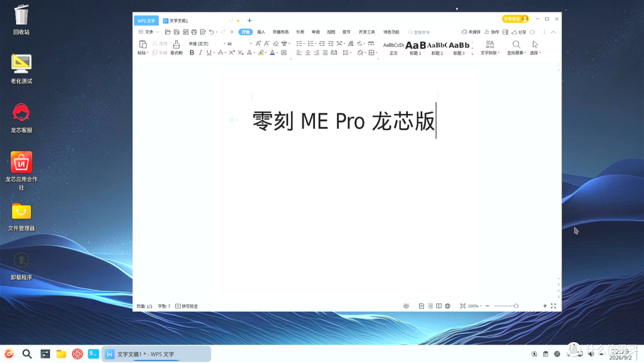Add character border icon
The image size is (644, 363).
tap(284, 53)
